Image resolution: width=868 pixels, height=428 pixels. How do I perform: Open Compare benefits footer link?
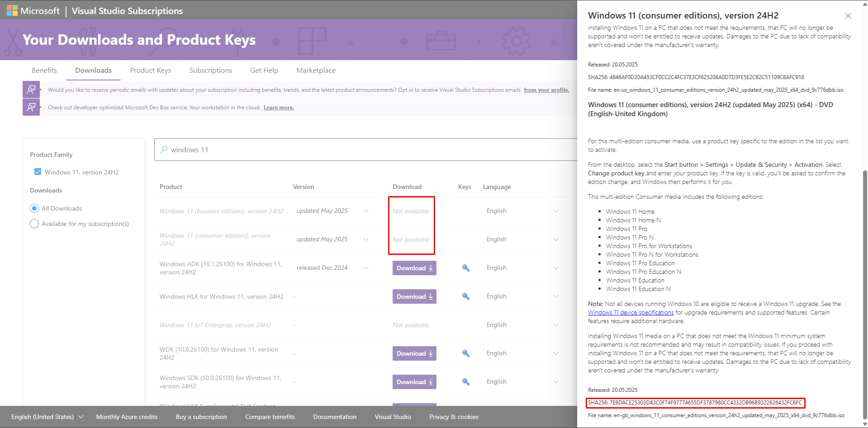tap(270, 417)
